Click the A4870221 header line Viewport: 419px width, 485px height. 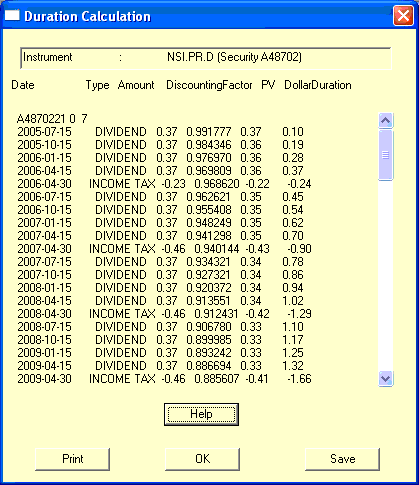(52, 119)
